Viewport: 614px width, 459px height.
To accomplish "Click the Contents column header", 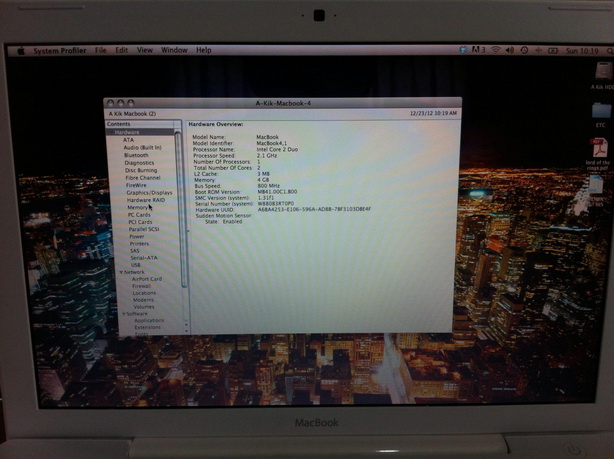I will (139, 124).
